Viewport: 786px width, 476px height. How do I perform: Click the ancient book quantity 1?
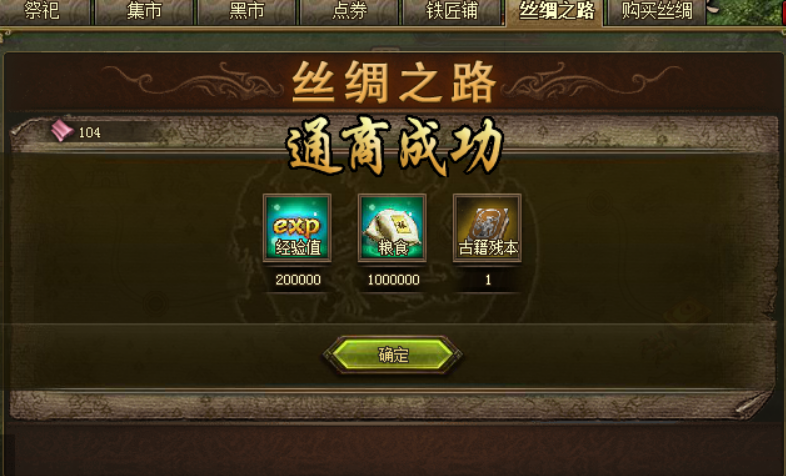point(488,280)
